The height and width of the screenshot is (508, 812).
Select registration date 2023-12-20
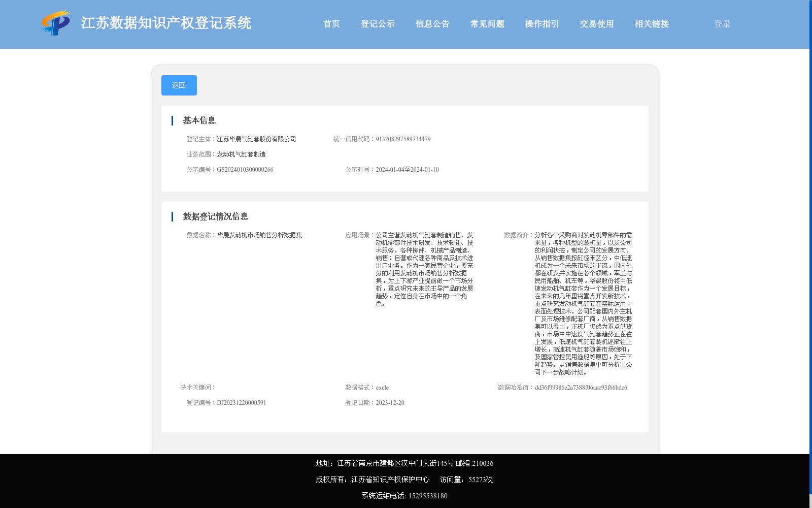(x=390, y=403)
